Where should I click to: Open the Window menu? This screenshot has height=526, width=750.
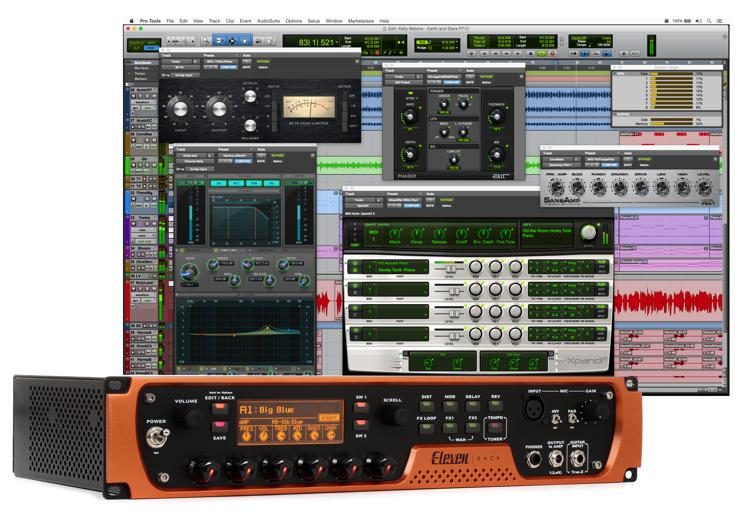tap(334, 21)
